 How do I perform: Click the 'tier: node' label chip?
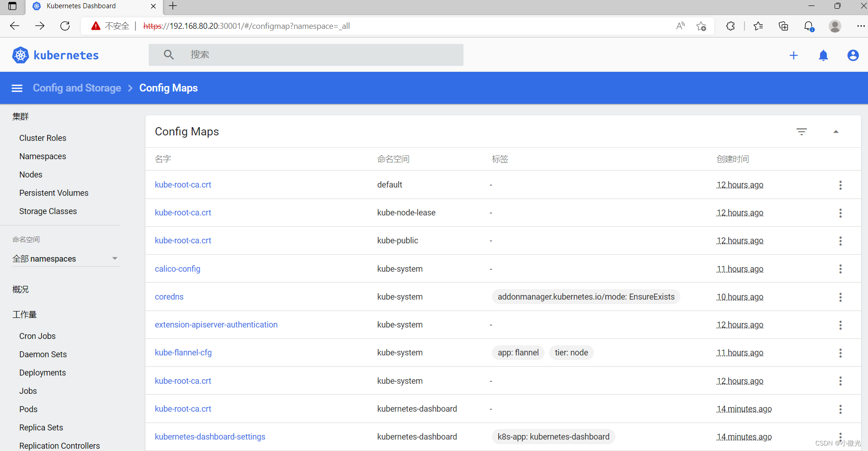point(571,353)
